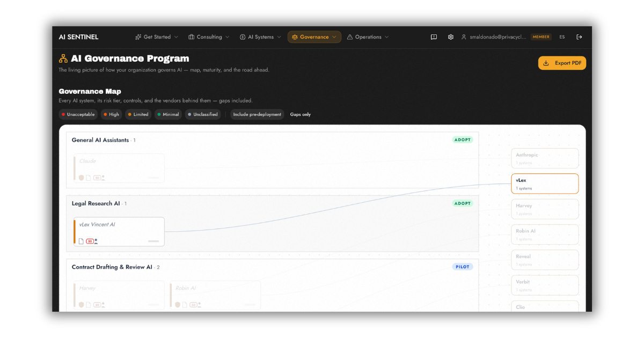Expand the AI Systems dropdown chevron
644x338 pixels.
coord(279,37)
